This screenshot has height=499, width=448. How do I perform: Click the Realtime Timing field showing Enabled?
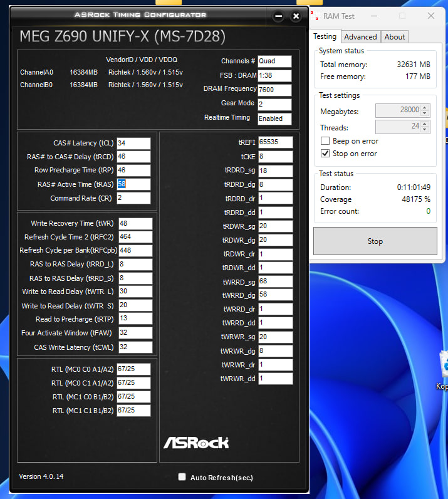click(274, 119)
